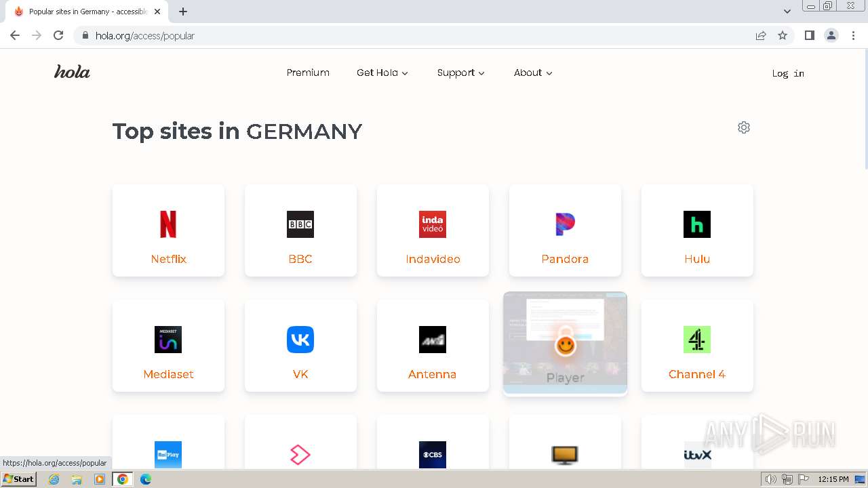The height and width of the screenshot is (488, 868).
Task: Open the Mediaset text link
Action: pyautogui.click(x=168, y=374)
